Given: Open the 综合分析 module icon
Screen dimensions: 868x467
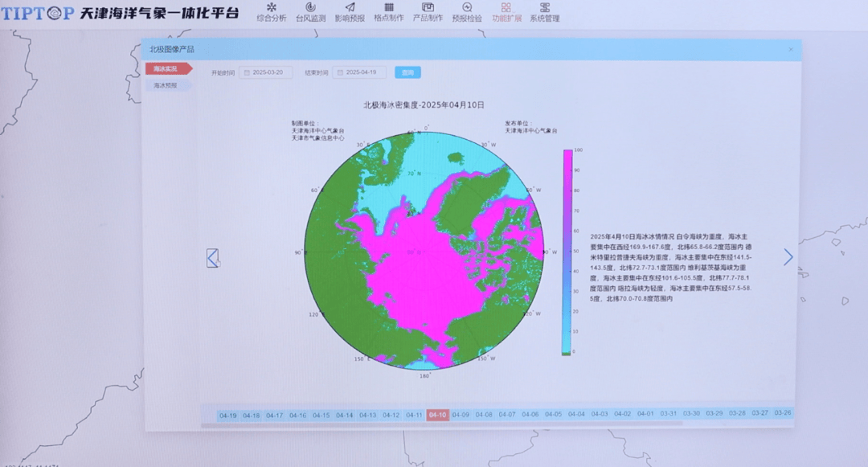Looking at the screenshot, I should (271, 7).
